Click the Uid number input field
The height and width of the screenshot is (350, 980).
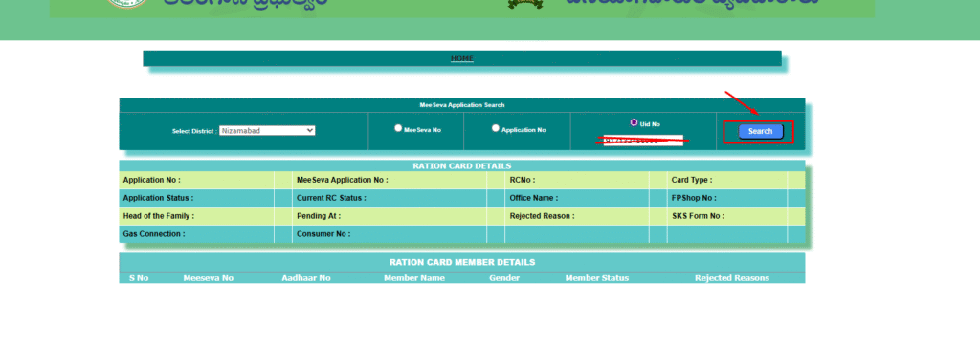[x=643, y=140]
